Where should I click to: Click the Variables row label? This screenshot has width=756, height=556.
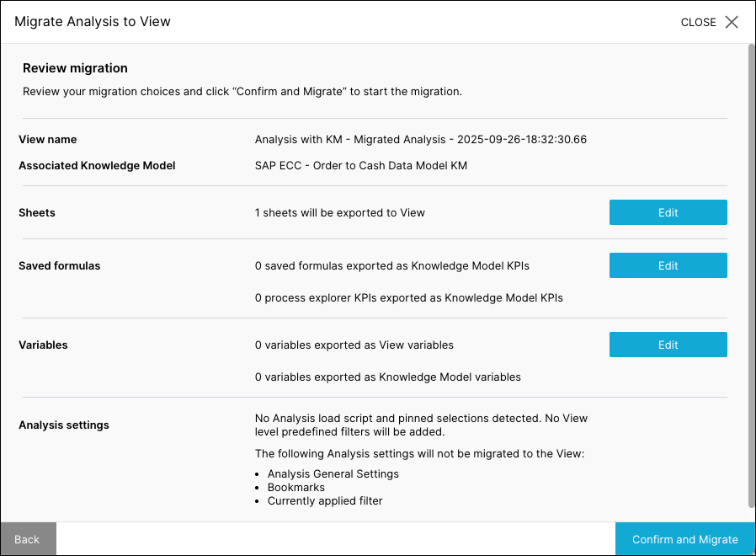point(43,345)
